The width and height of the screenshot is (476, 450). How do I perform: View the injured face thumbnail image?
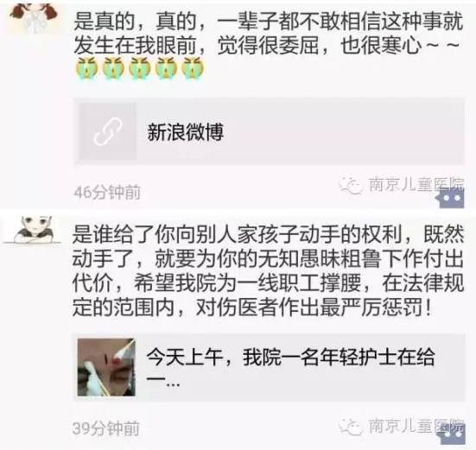click(x=106, y=367)
